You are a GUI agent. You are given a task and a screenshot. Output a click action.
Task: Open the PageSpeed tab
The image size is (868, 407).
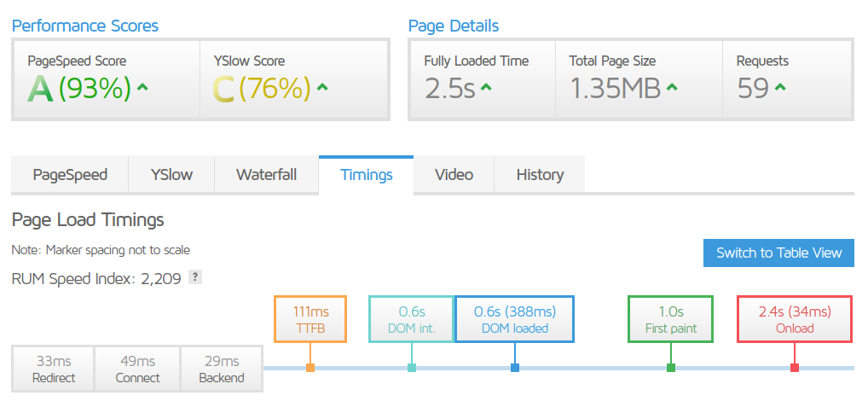coord(70,175)
